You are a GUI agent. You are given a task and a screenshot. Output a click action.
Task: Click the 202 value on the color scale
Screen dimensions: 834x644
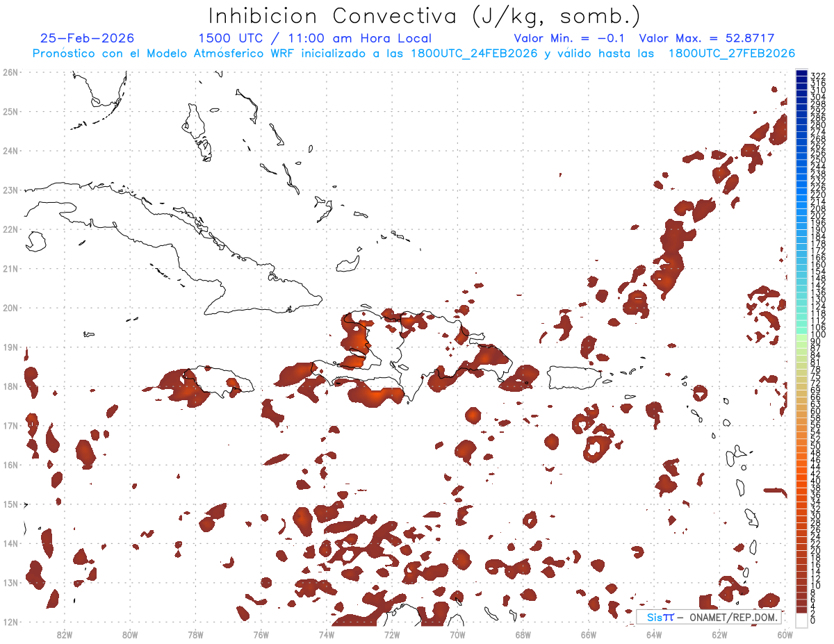(x=818, y=215)
